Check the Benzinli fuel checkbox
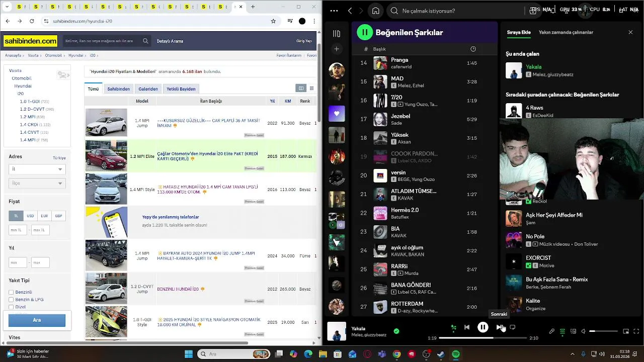The image size is (644, 362). [x=11, y=292]
